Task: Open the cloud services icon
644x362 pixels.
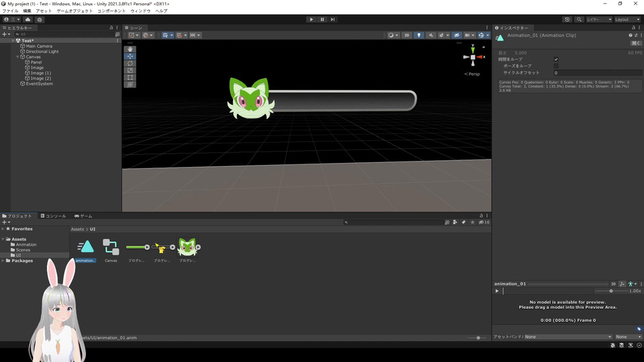Action: click(28, 19)
